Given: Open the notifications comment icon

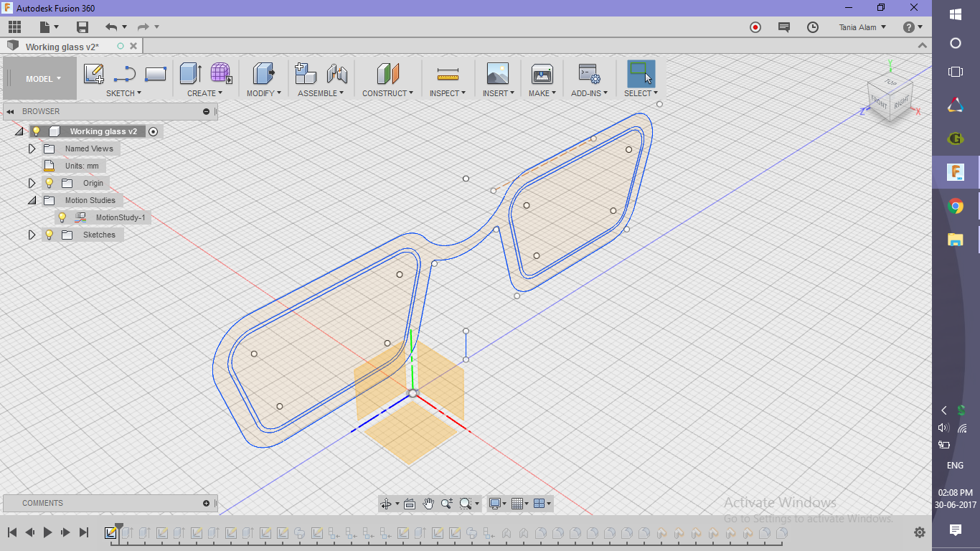Looking at the screenshot, I should [x=784, y=27].
